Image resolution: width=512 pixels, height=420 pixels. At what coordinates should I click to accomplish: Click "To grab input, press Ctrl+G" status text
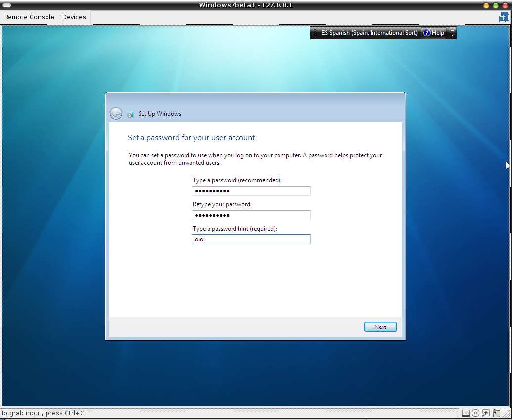click(x=43, y=413)
